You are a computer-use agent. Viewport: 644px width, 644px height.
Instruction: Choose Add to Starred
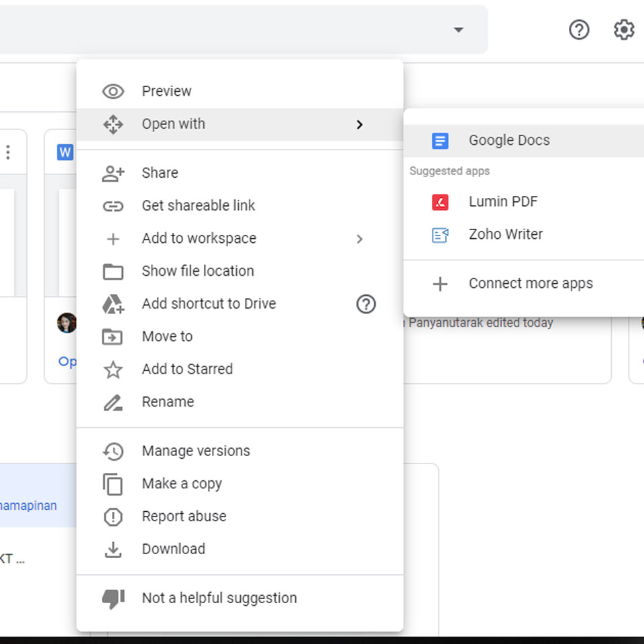point(240,370)
